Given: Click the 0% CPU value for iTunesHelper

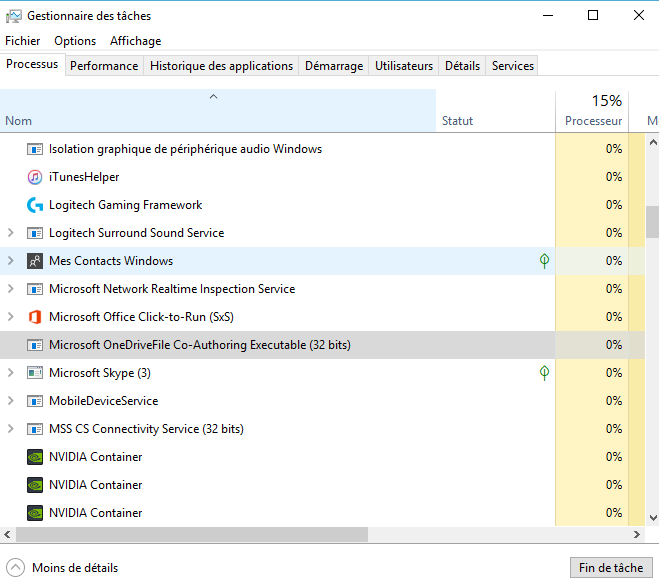Looking at the screenshot, I should tap(614, 177).
